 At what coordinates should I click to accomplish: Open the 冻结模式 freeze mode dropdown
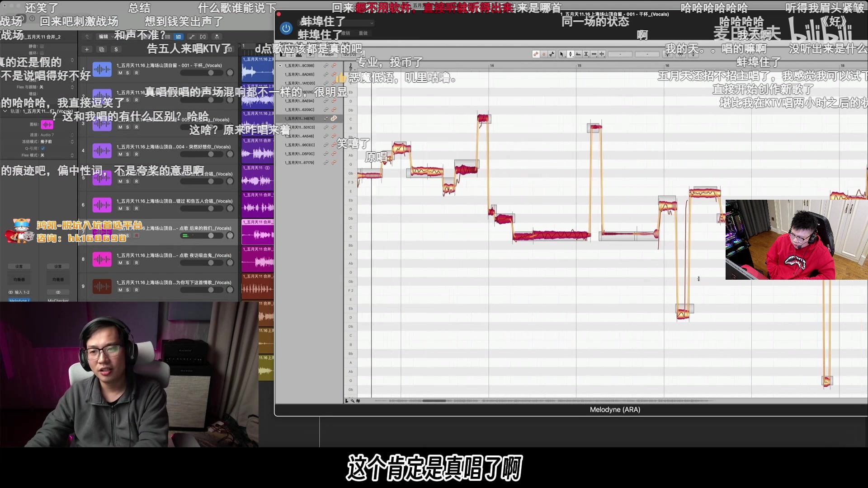57,141
